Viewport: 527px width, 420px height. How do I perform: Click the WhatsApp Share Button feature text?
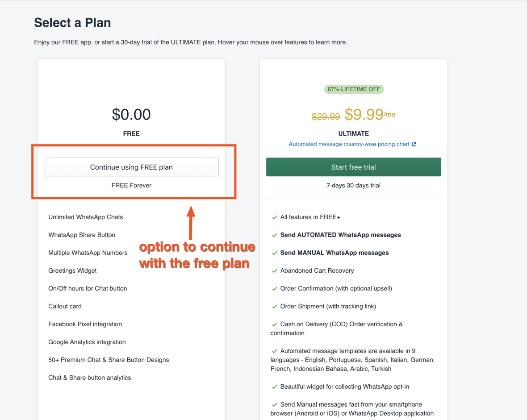click(x=82, y=235)
